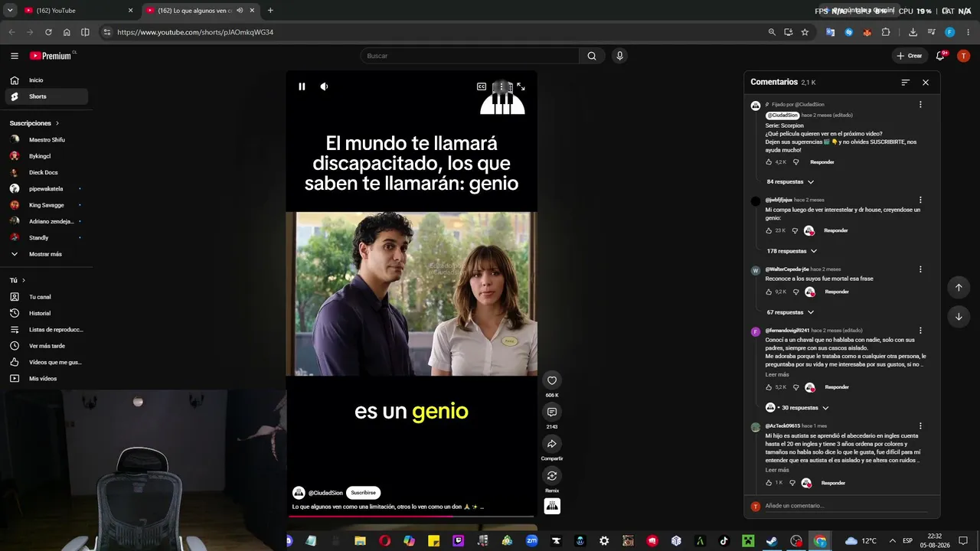The width and height of the screenshot is (980, 551).
Task: Open the Short's three-dot options menu
Action: pos(501,86)
